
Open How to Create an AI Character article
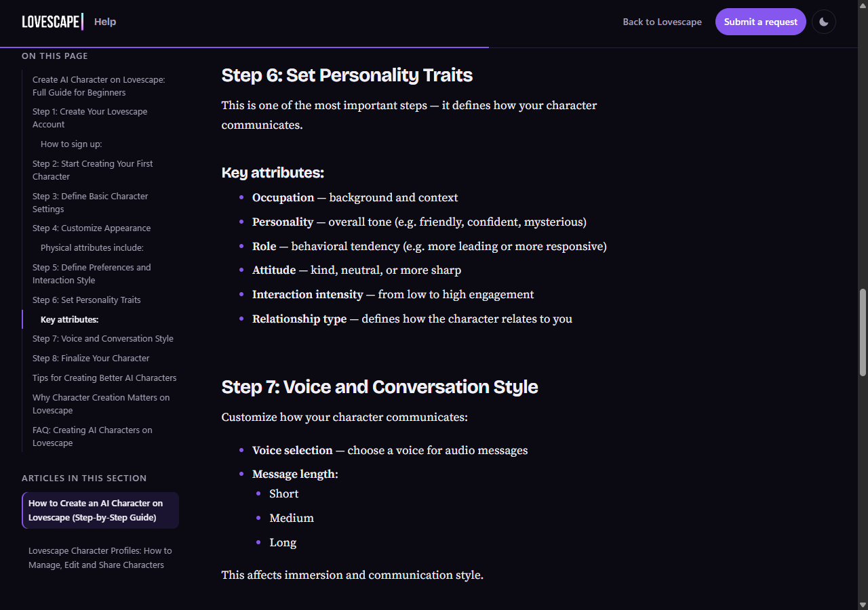pos(100,510)
